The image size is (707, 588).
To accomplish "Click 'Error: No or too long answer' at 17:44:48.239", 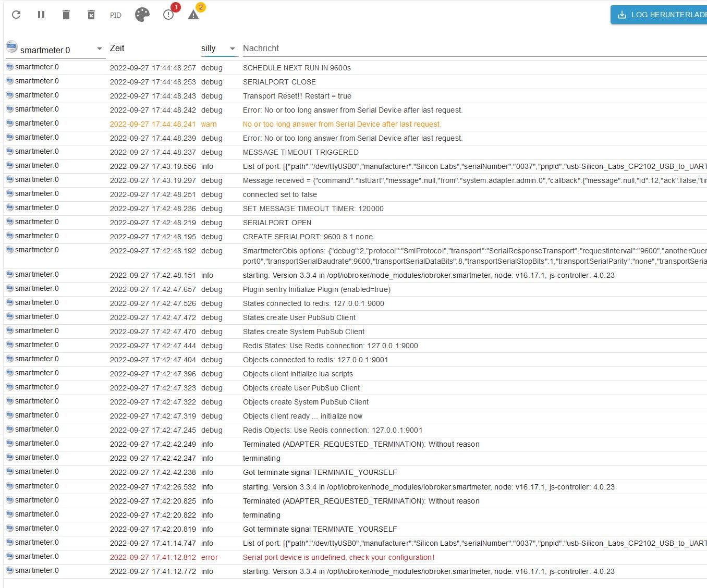I will (x=353, y=138).
